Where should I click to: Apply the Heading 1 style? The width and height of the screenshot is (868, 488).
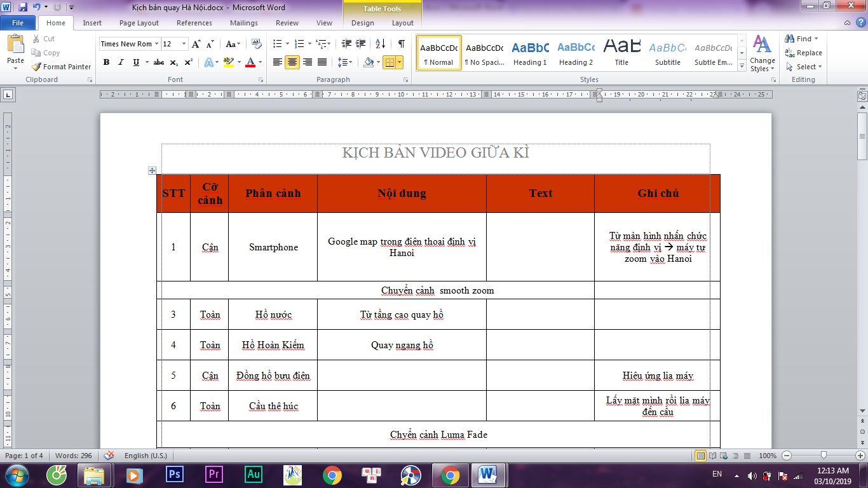point(530,53)
